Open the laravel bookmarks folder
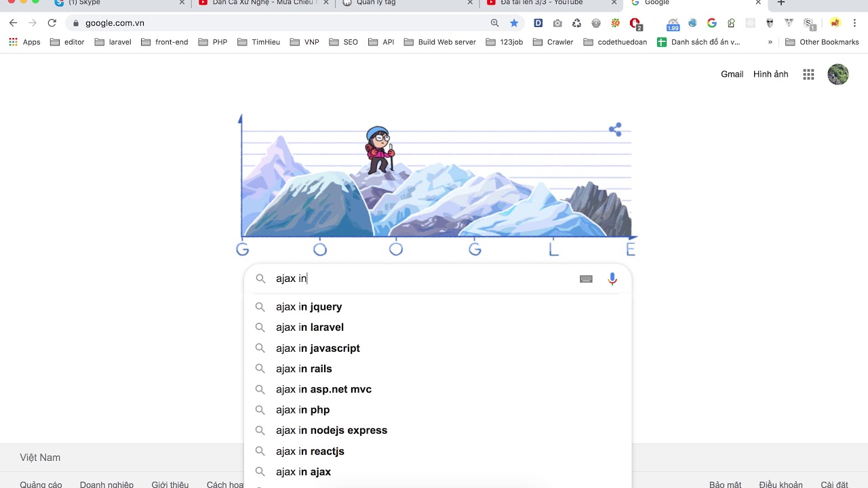Viewport: 868px width, 488px height. pyautogui.click(x=113, y=42)
